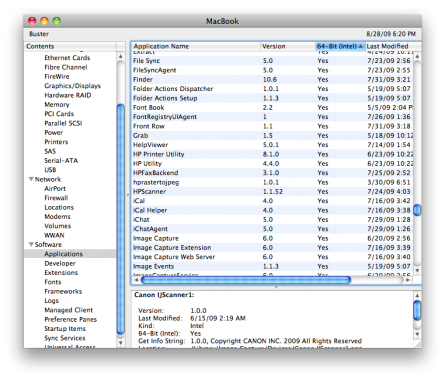Select the File Sync application row
445x380 pixels.
(x=272, y=61)
